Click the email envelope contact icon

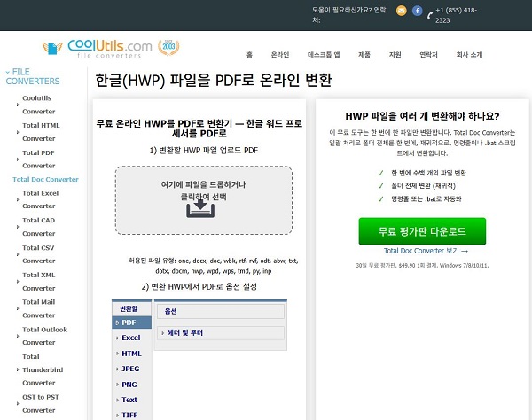[x=401, y=11]
